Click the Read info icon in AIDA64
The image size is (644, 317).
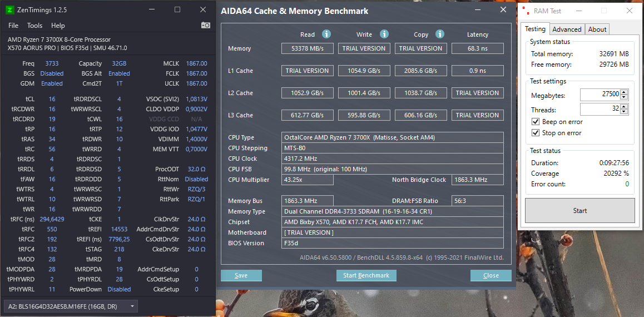click(326, 34)
